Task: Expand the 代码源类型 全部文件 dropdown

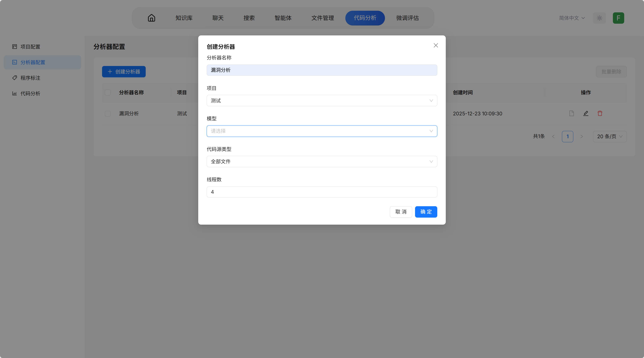Action: click(322, 161)
